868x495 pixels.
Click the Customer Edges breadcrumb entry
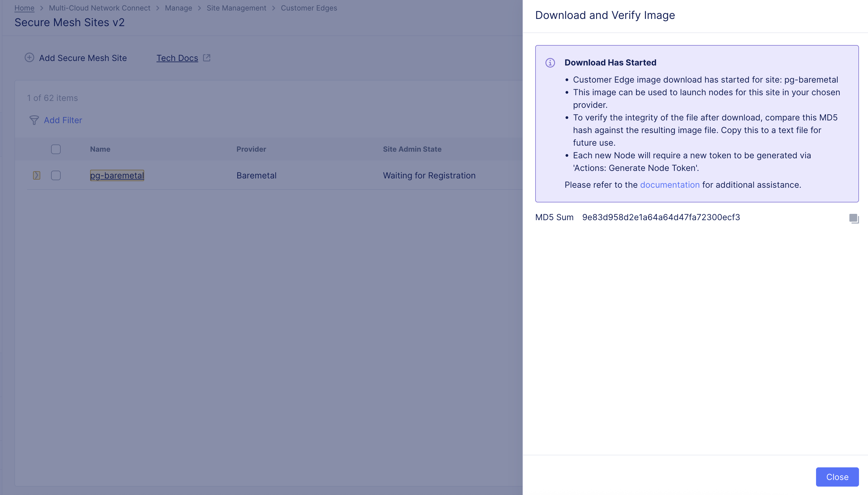(308, 8)
